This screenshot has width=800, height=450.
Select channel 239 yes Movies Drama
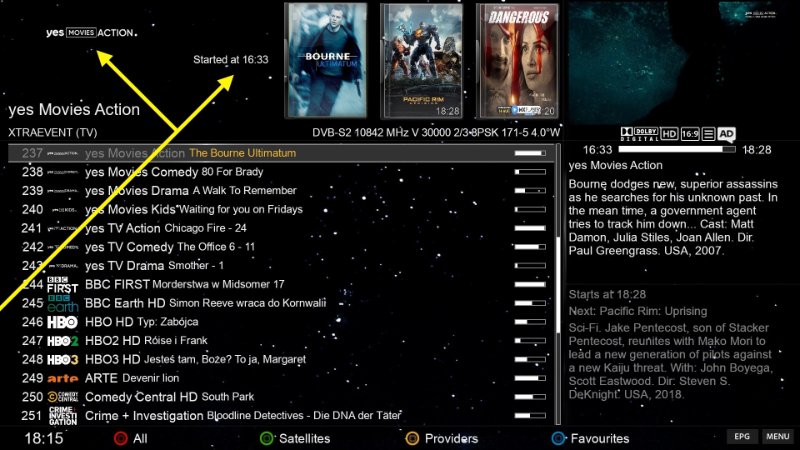(x=281, y=191)
